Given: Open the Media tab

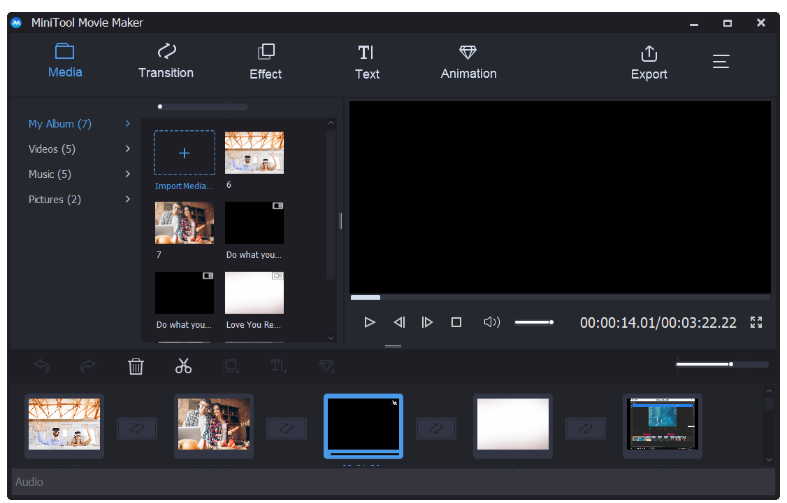Looking at the screenshot, I should click(x=65, y=61).
